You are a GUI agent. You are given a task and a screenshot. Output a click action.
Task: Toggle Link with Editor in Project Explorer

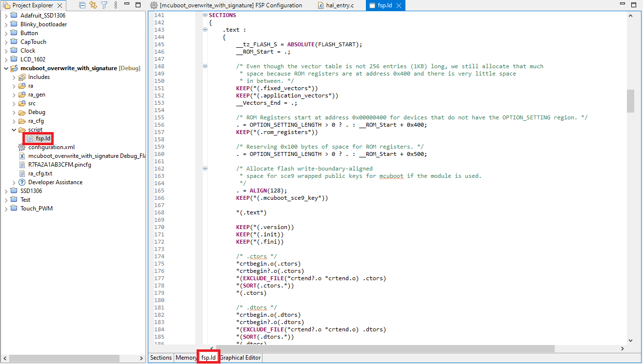(x=93, y=5)
